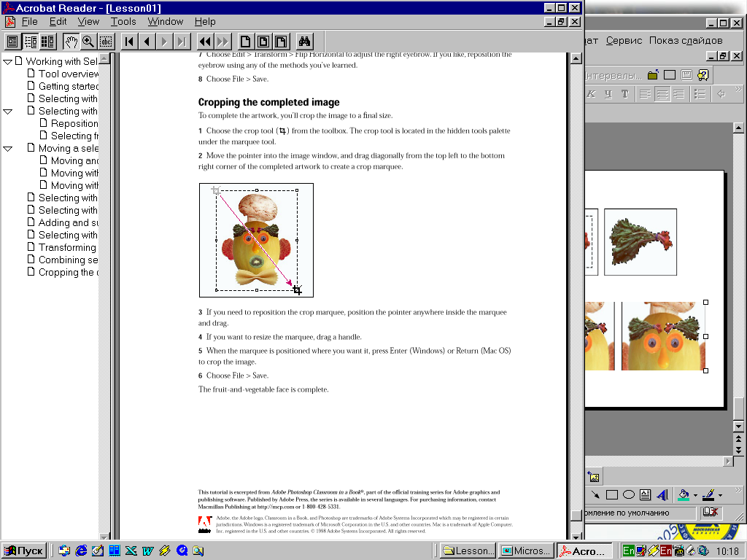Toggle bookmarks and page view button
The height and width of the screenshot is (560, 747).
(30, 42)
